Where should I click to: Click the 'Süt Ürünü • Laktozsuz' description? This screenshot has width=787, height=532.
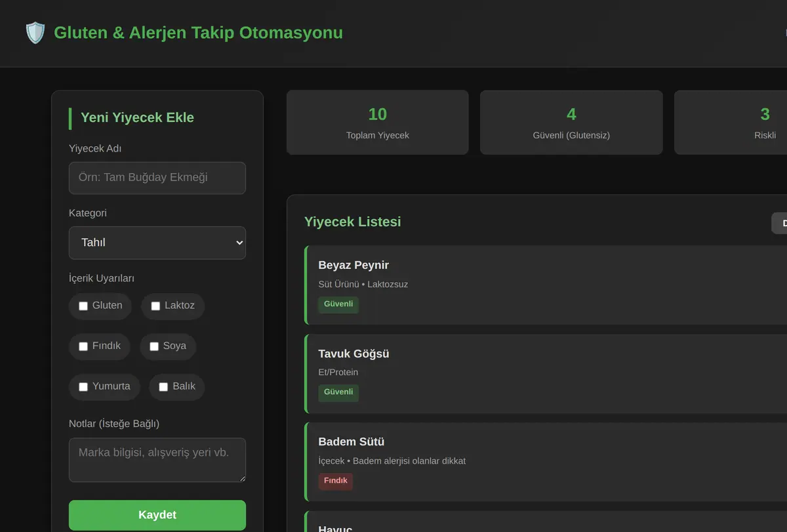point(363,285)
